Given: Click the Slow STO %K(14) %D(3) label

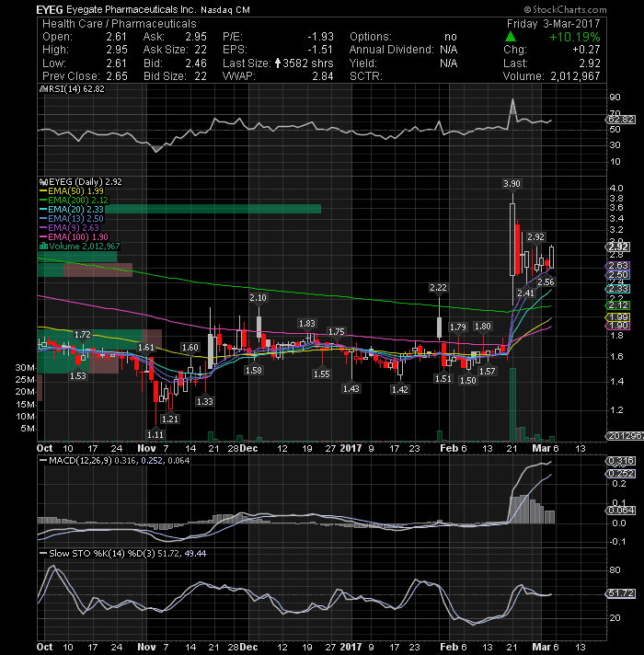Looking at the screenshot, I should (102, 553).
